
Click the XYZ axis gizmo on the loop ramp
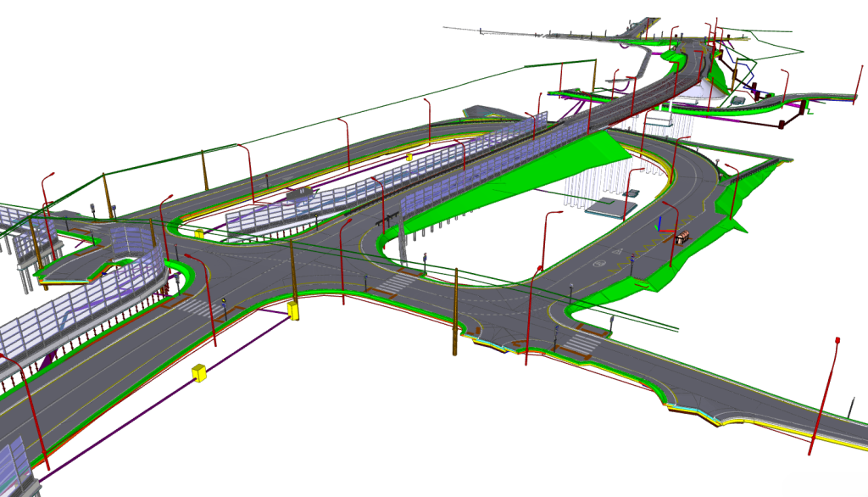663,227
